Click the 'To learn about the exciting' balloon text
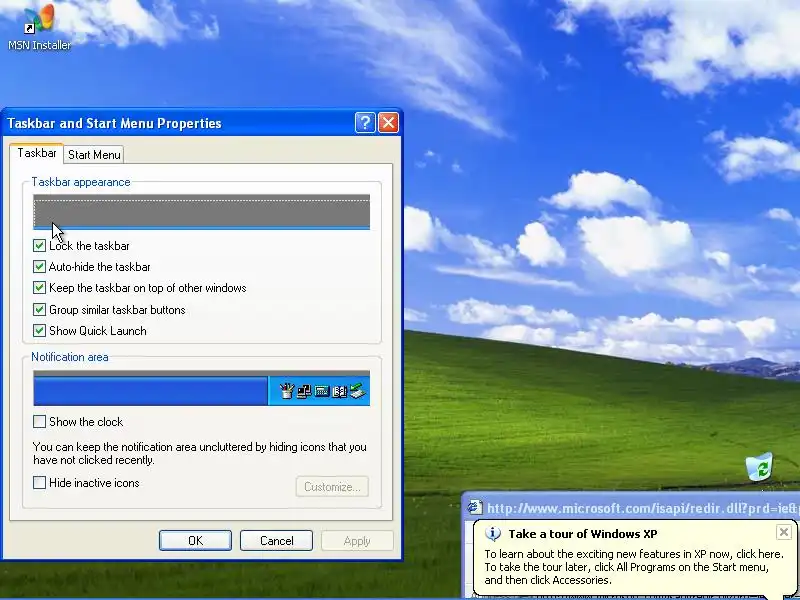 point(633,567)
